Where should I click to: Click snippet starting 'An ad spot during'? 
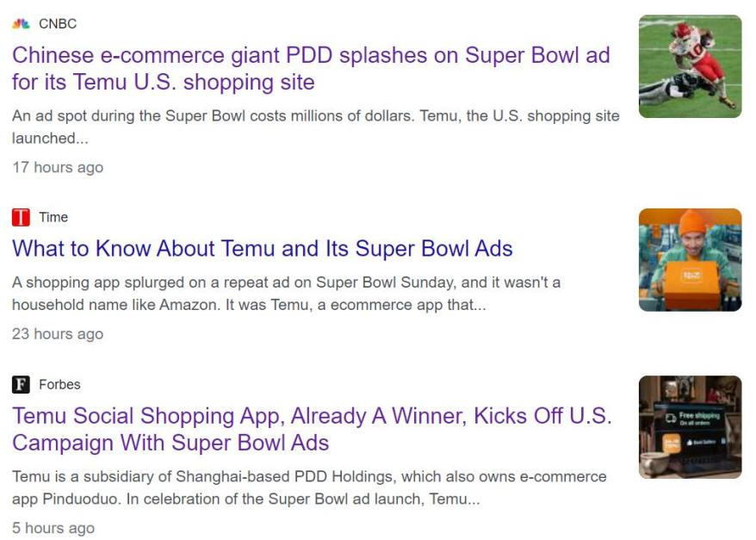click(x=315, y=116)
